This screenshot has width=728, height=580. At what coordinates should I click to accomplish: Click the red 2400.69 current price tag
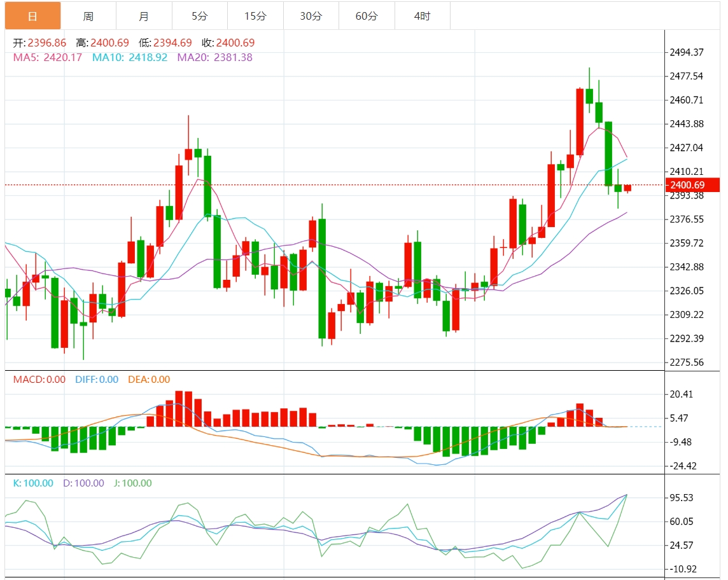point(692,184)
